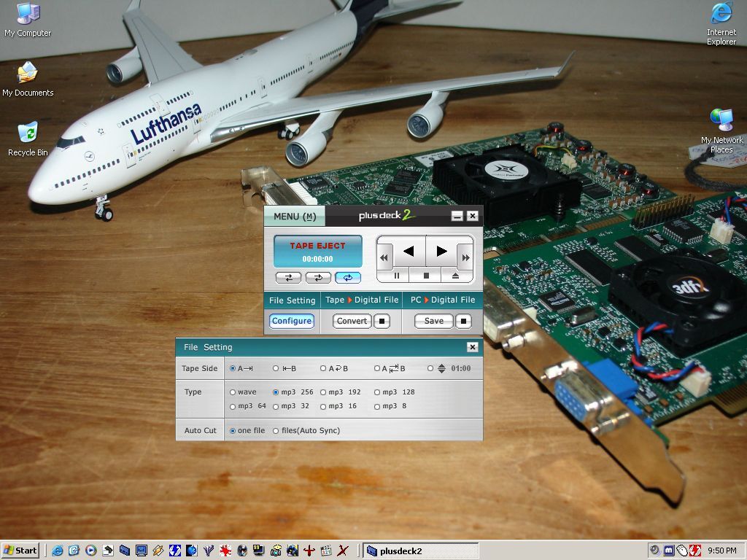Open My Network Places desktop icon
The image size is (747, 560).
pos(721,131)
